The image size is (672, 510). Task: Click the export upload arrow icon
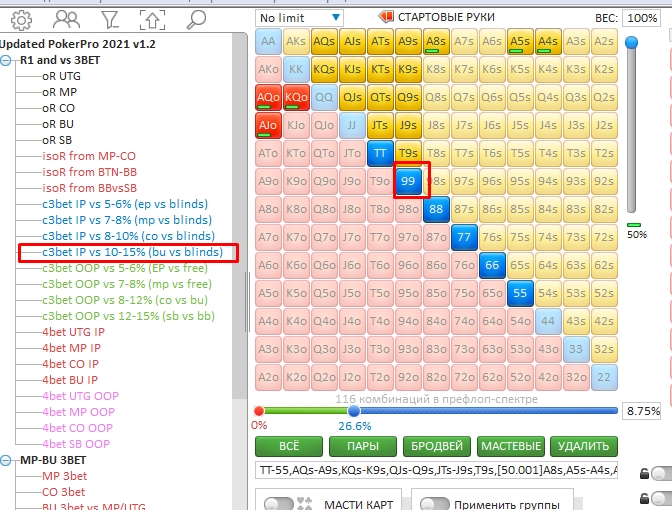153,20
